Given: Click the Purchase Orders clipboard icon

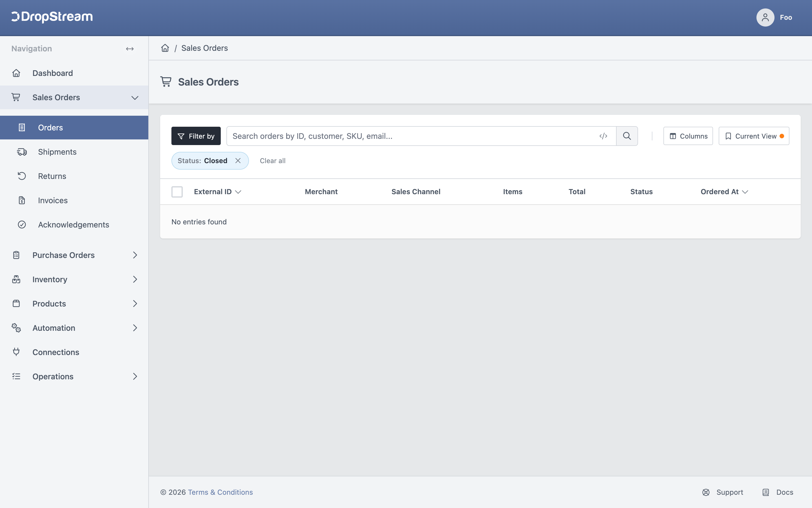Looking at the screenshot, I should [16, 255].
